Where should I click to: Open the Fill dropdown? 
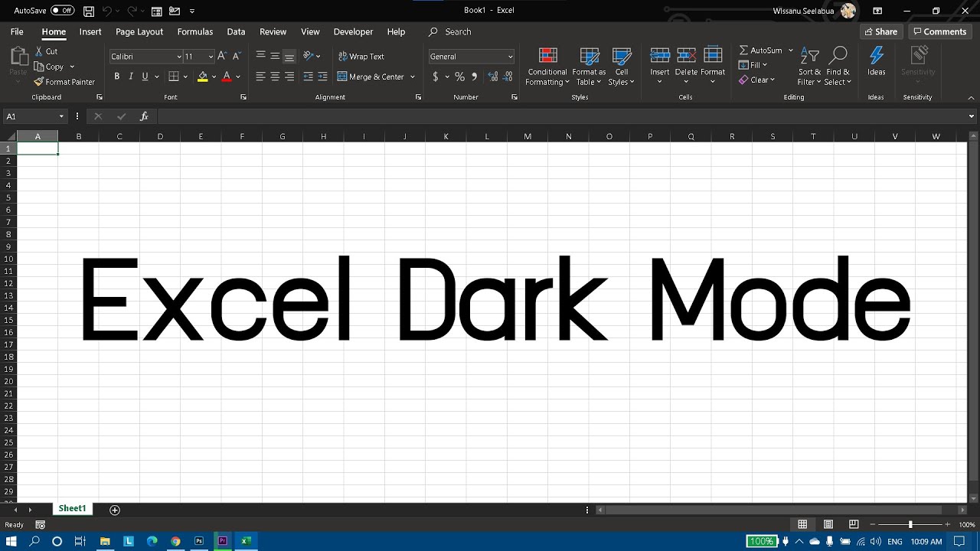click(x=765, y=65)
